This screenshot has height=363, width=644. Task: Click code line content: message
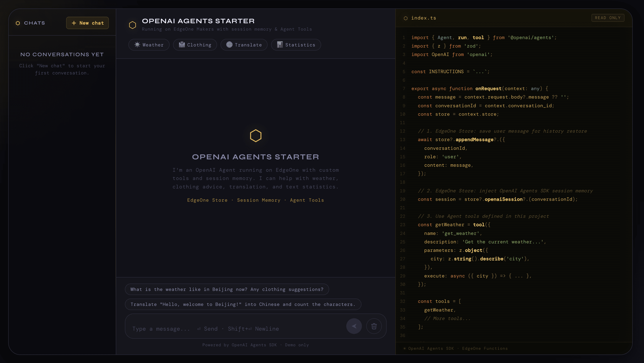coord(449,165)
